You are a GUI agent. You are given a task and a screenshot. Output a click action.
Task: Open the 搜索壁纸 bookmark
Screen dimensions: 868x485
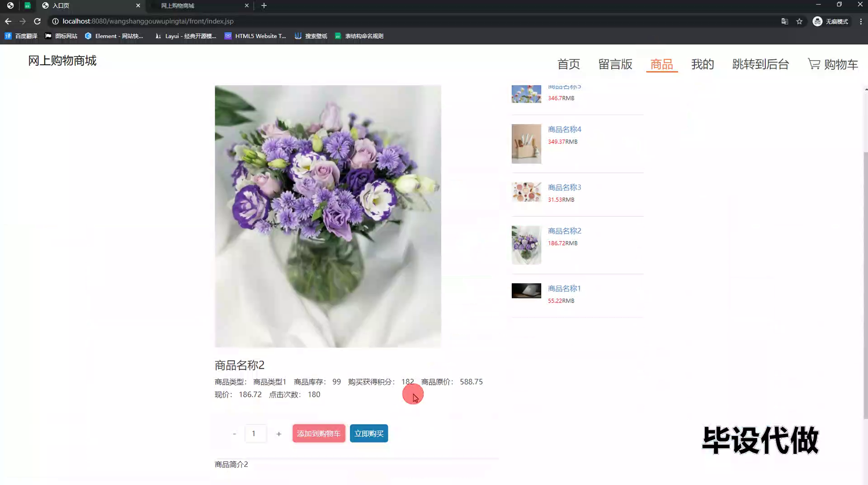311,36
